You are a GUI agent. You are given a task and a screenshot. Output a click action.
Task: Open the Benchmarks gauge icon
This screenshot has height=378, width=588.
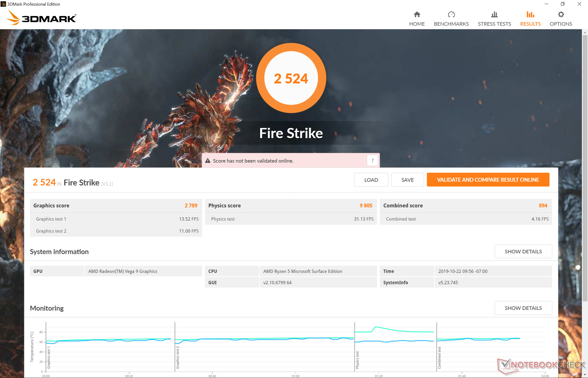451,14
